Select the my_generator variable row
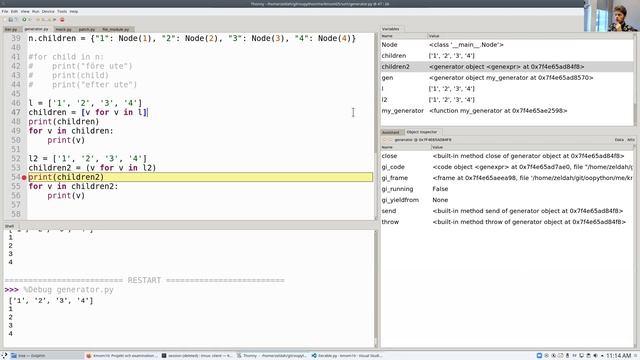This screenshot has height=360, width=640. point(507,111)
